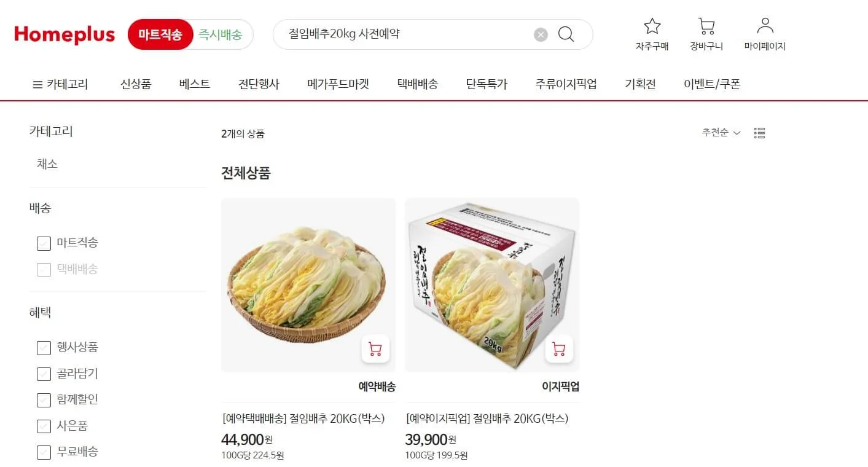
Task: Toggle the 골라담기 filter option
Action: pyautogui.click(x=44, y=374)
